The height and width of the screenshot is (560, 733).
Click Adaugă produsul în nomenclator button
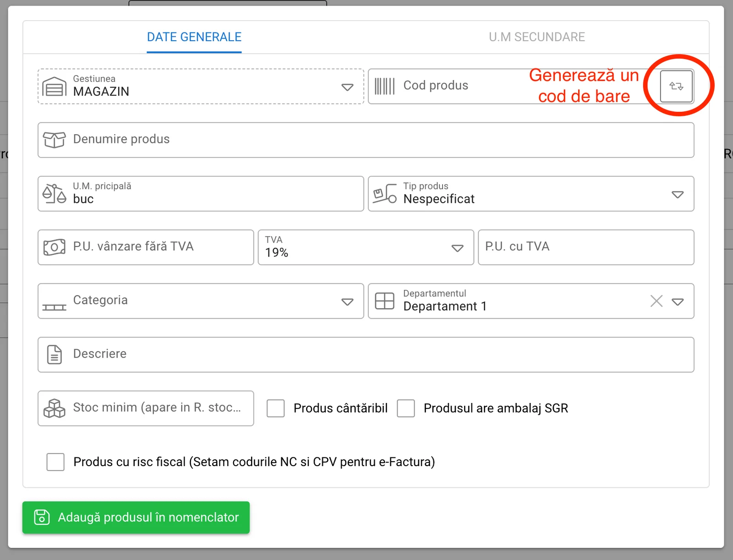tap(136, 517)
